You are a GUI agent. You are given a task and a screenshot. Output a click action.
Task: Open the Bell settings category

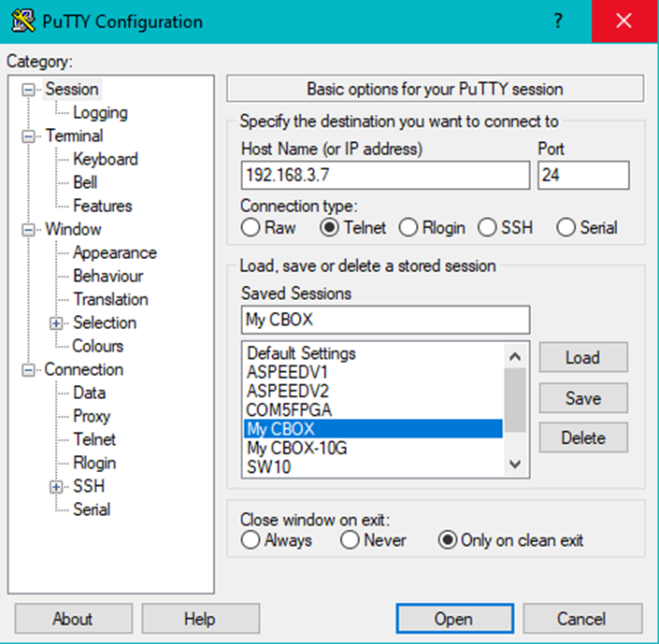pyautogui.click(x=85, y=182)
